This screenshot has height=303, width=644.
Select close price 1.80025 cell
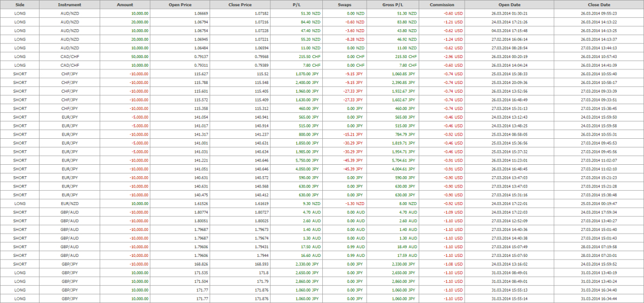tap(240, 221)
